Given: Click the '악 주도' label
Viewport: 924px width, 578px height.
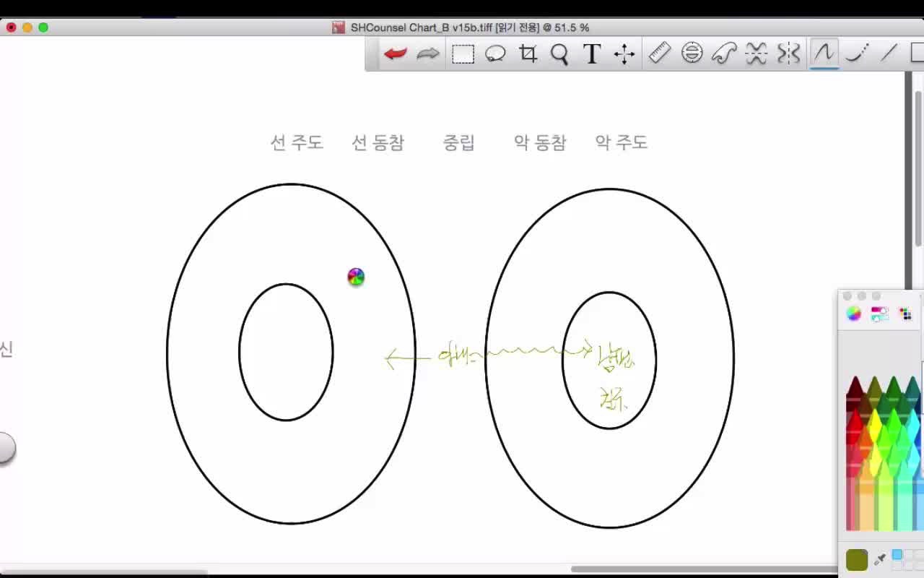Looking at the screenshot, I should [x=622, y=142].
